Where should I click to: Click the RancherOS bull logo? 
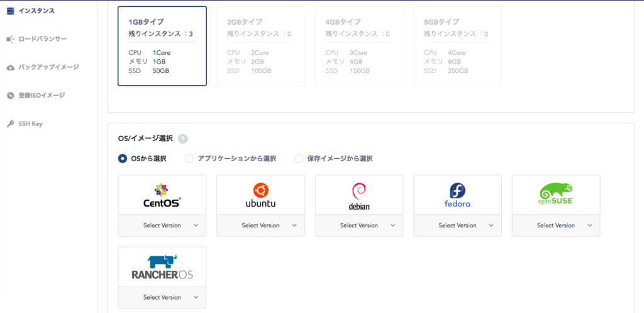[x=162, y=266]
